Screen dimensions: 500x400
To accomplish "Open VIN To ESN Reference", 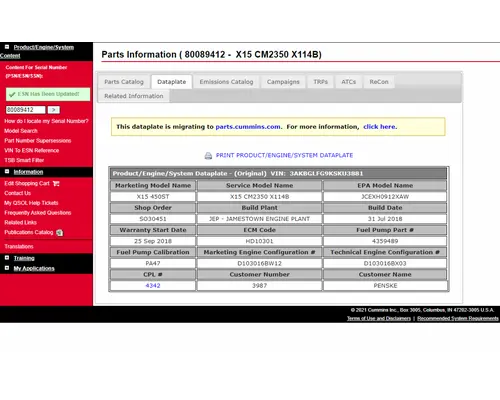I will tap(32, 150).
